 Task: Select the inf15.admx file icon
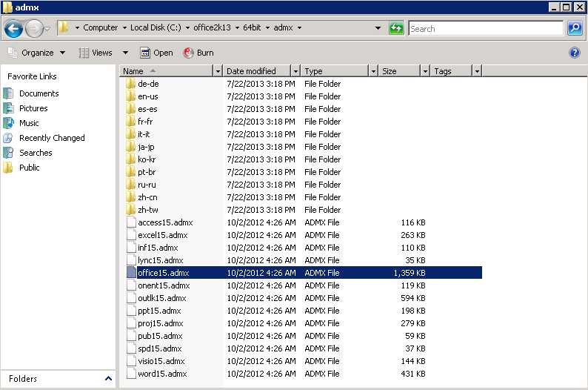click(x=131, y=248)
